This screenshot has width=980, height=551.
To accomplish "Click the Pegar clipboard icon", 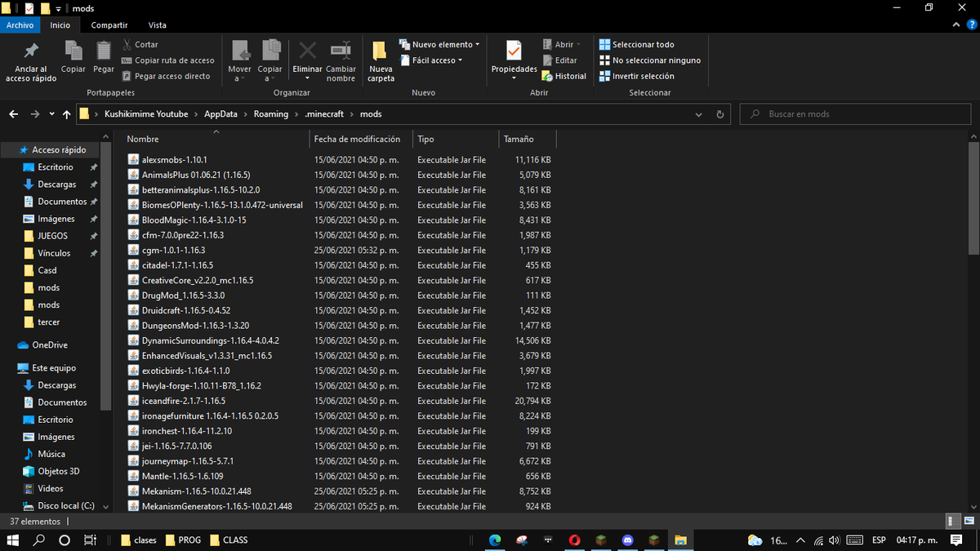I will pos(104,51).
